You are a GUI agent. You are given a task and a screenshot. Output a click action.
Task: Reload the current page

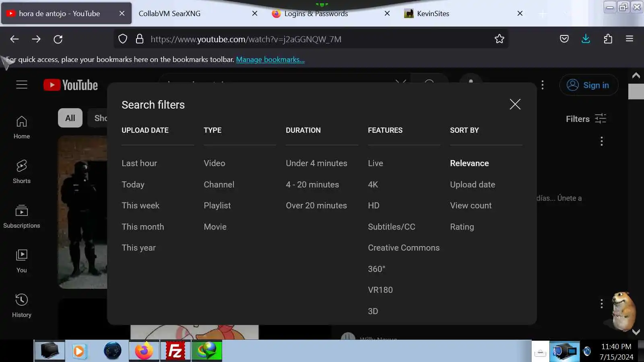click(58, 39)
